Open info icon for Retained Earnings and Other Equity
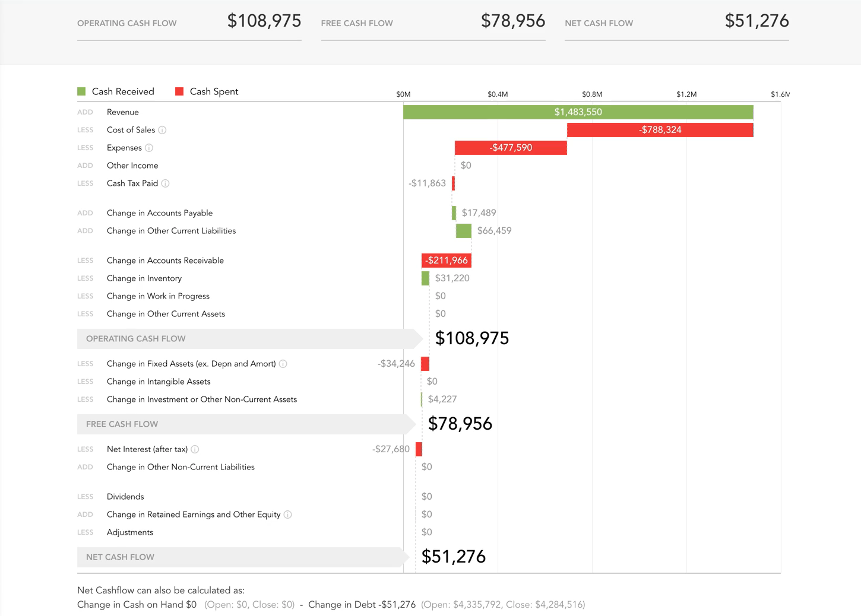Viewport: 861px width, 616px height. [x=288, y=515]
